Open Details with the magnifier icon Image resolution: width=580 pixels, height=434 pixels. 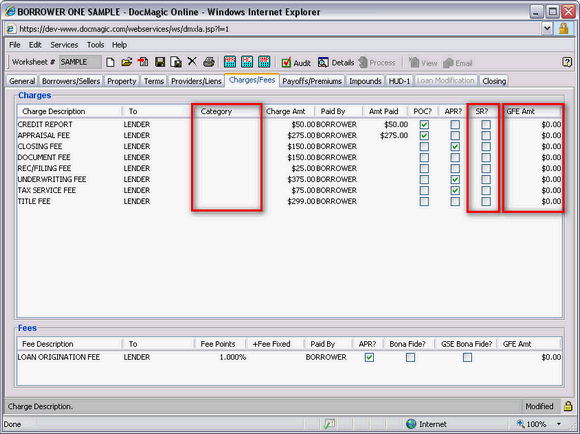(336, 63)
